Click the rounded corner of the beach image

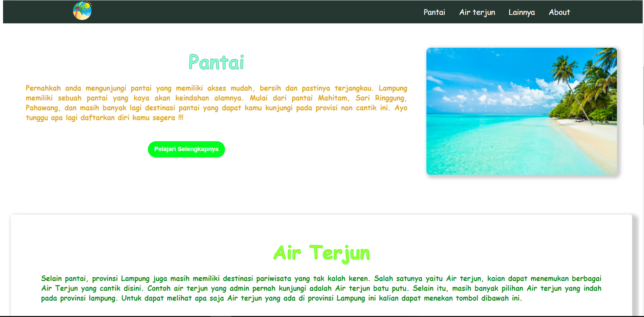click(x=429, y=49)
